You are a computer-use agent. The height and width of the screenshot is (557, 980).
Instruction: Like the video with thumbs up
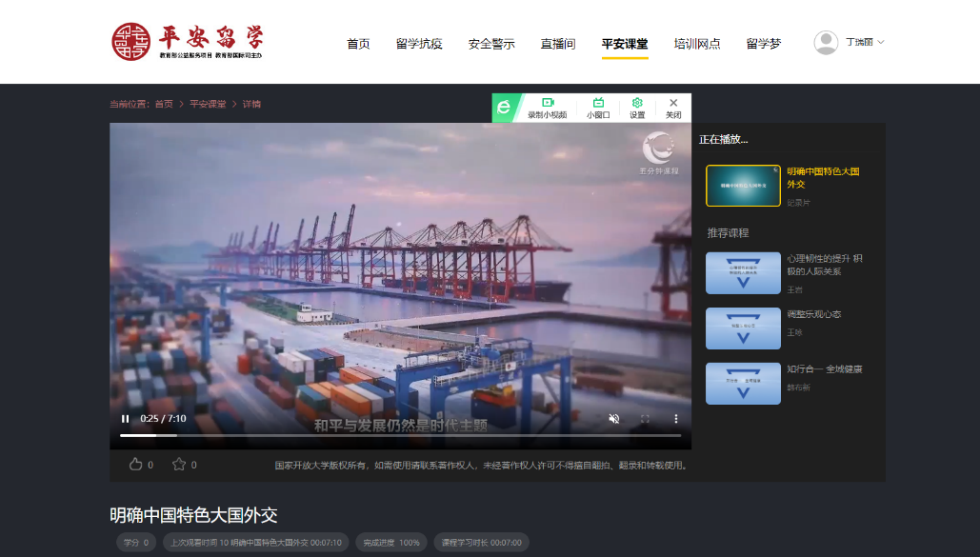(x=135, y=465)
